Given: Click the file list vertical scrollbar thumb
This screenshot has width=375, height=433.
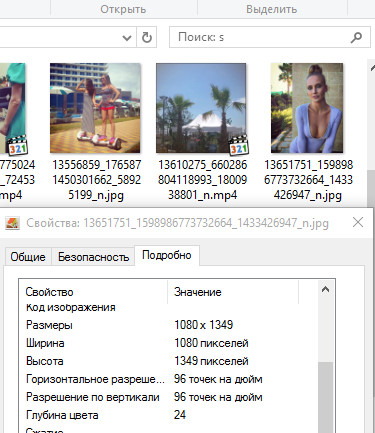Looking at the screenshot, I should click(x=371, y=188).
